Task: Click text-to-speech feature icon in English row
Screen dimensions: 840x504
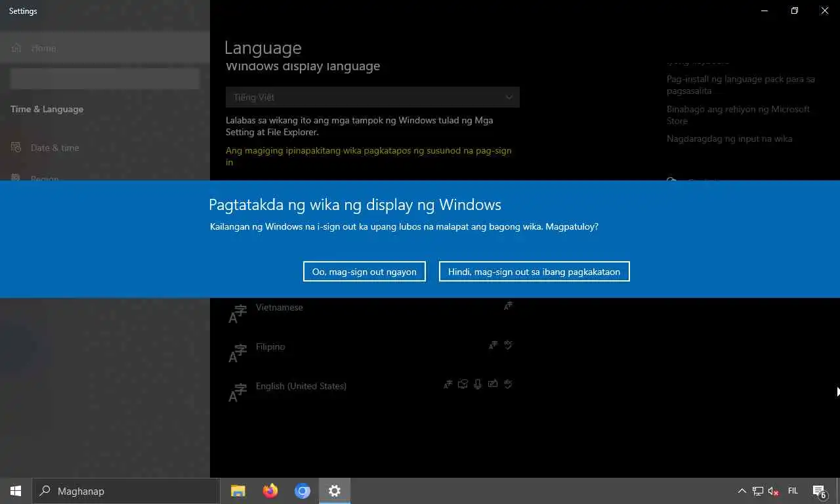Action: (x=463, y=385)
